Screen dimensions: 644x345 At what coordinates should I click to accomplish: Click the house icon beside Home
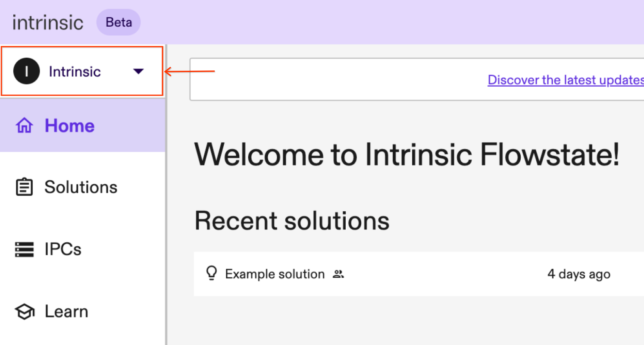pos(24,126)
